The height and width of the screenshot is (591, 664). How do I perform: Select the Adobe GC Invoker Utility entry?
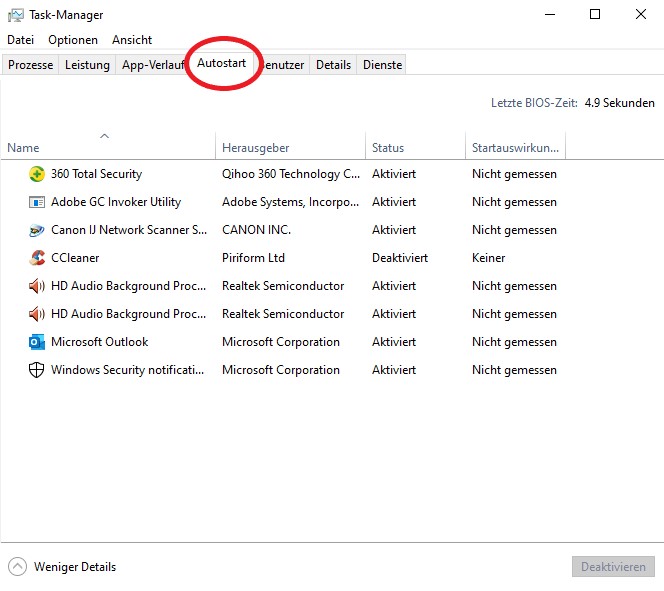(x=116, y=202)
